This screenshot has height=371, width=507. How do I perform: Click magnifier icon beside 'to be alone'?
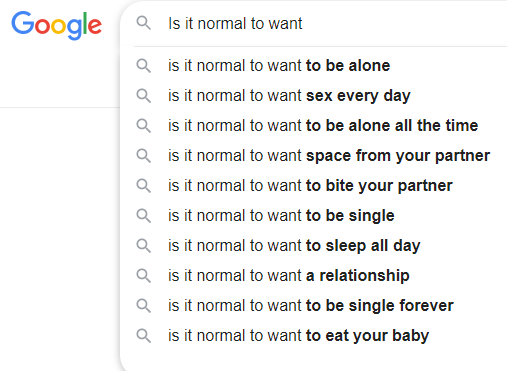pyautogui.click(x=144, y=66)
